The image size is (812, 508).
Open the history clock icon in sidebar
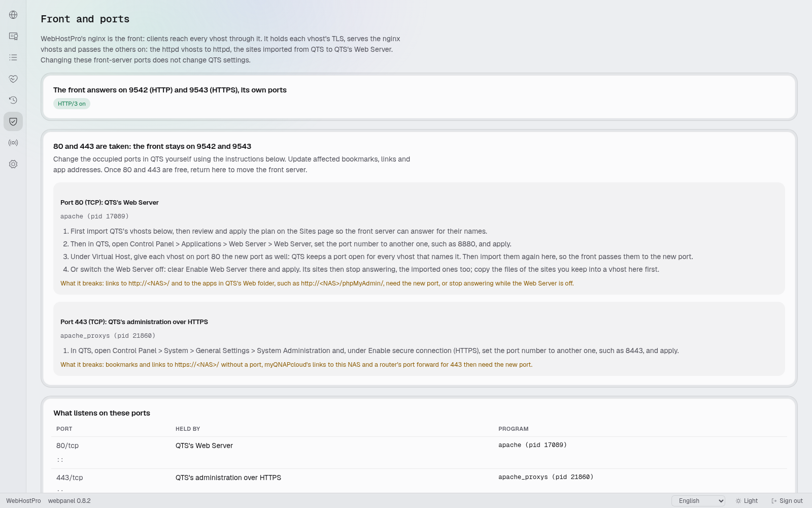(13, 100)
